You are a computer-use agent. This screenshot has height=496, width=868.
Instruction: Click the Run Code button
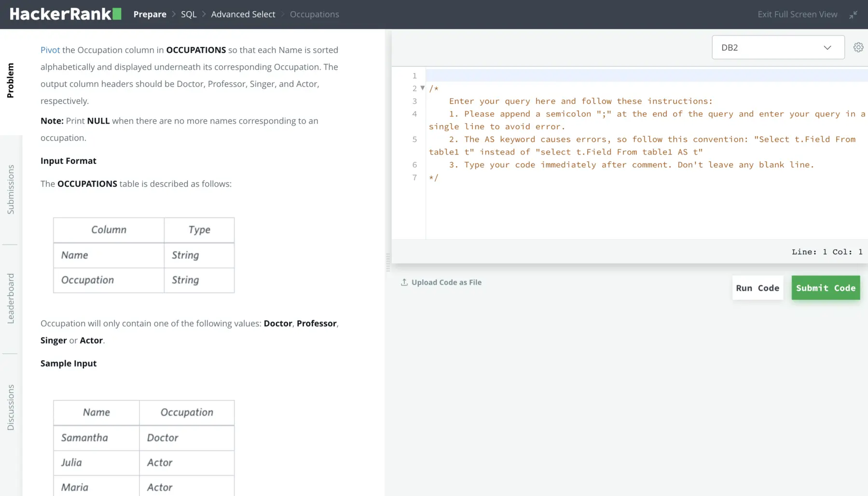758,288
